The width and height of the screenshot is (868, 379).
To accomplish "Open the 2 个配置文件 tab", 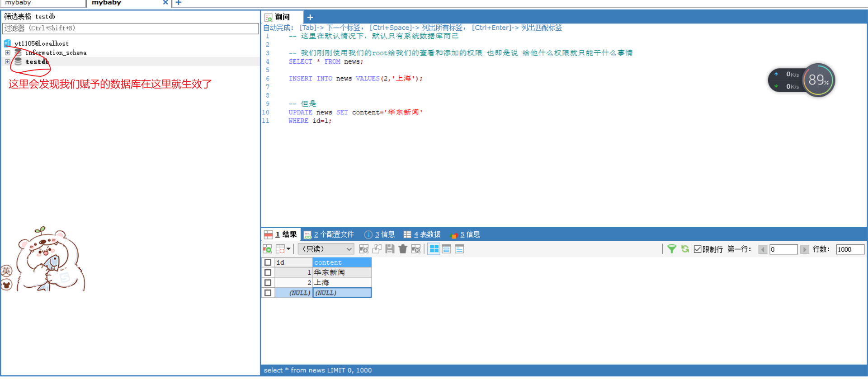I will [329, 235].
